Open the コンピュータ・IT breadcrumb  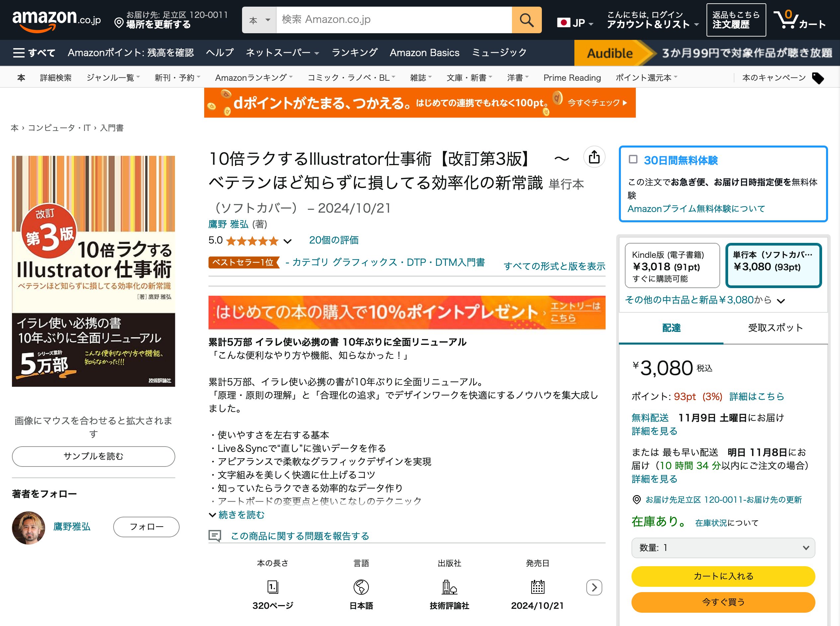pos(59,128)
